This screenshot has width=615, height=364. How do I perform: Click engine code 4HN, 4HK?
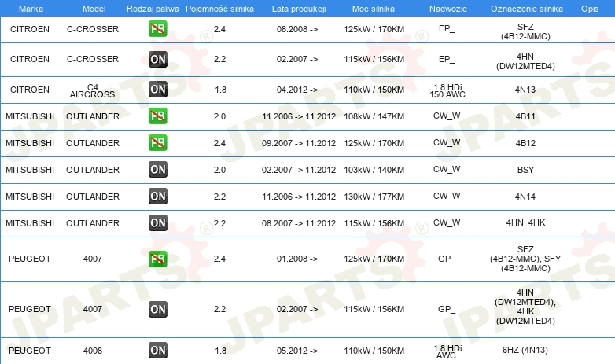pyautogui.click(x=525, y=222)
